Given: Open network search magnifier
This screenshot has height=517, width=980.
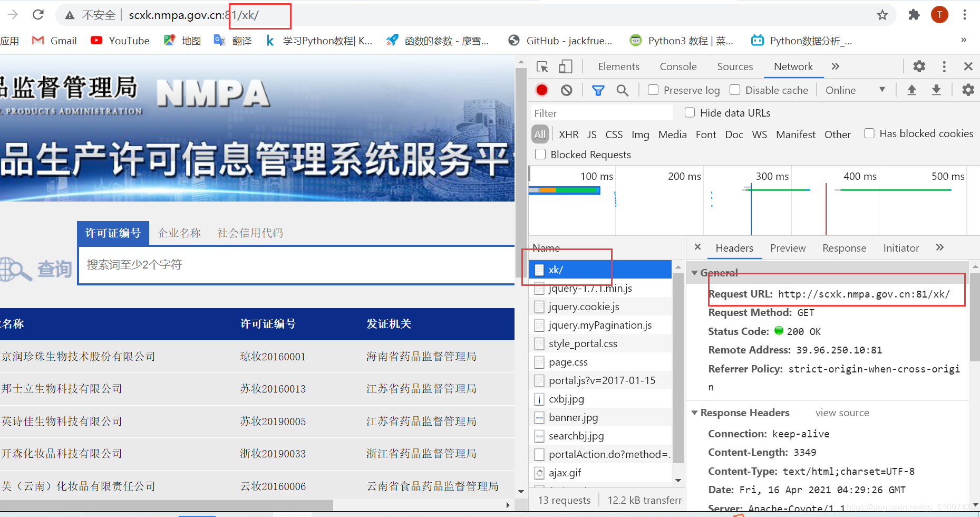Looking at the screenshot, I should (623, 90).
